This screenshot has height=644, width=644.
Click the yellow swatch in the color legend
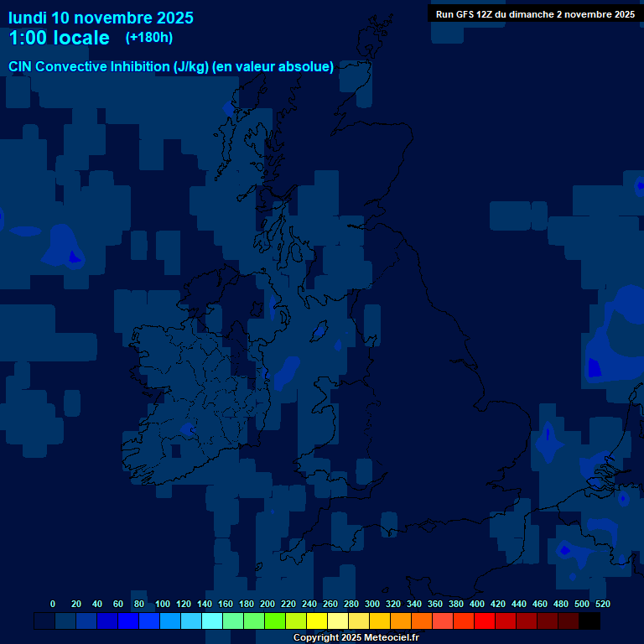[x=317, y=621]
